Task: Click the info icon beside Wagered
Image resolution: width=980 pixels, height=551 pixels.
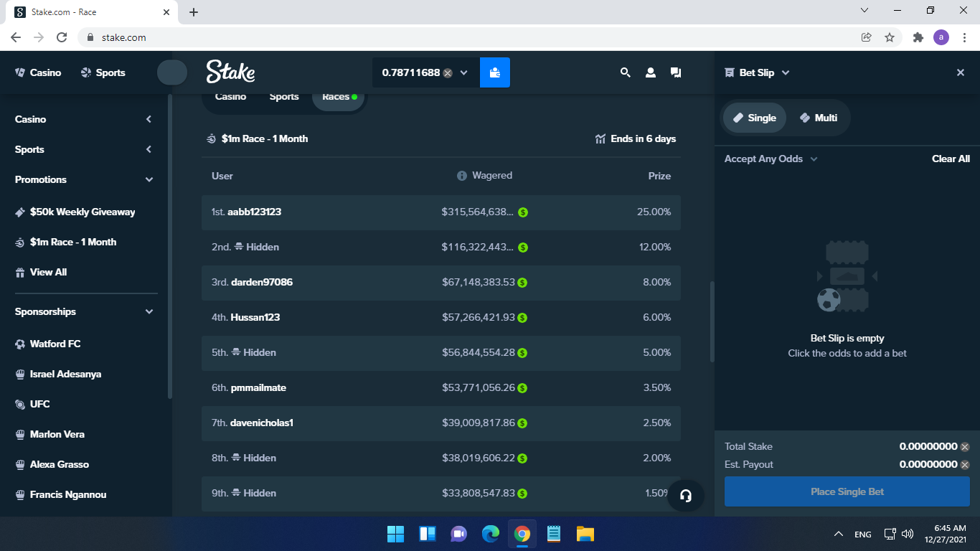Action: point(462,176)
